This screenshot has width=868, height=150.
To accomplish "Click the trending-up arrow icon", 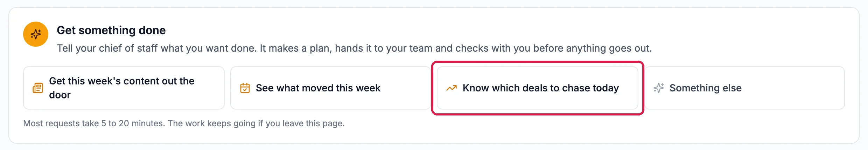I will [x=451, y=88].
